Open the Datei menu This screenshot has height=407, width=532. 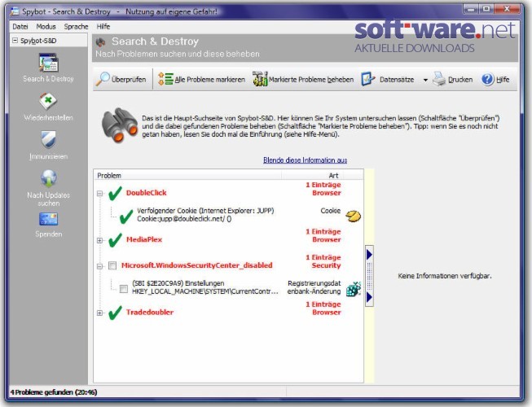[20, 26]
